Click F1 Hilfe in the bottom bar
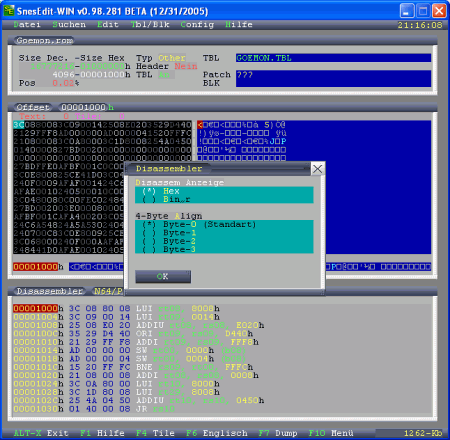The width and height of the screenshot is (450, 440). click(102, 433)
